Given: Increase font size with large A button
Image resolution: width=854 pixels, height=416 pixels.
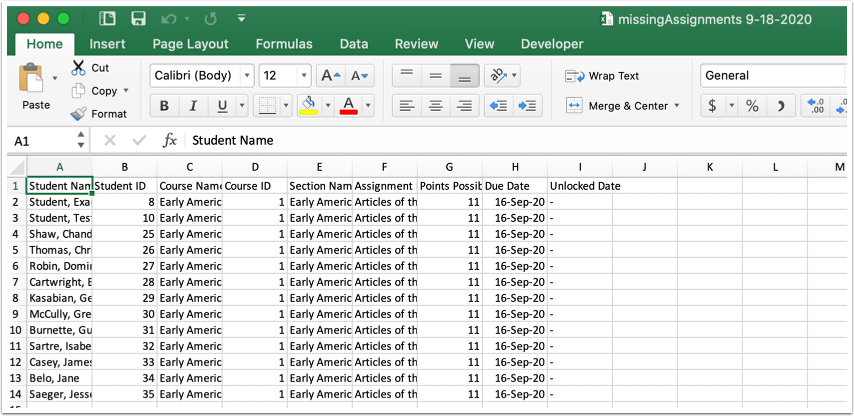Looking at the screenshot, I should [331, 76].
